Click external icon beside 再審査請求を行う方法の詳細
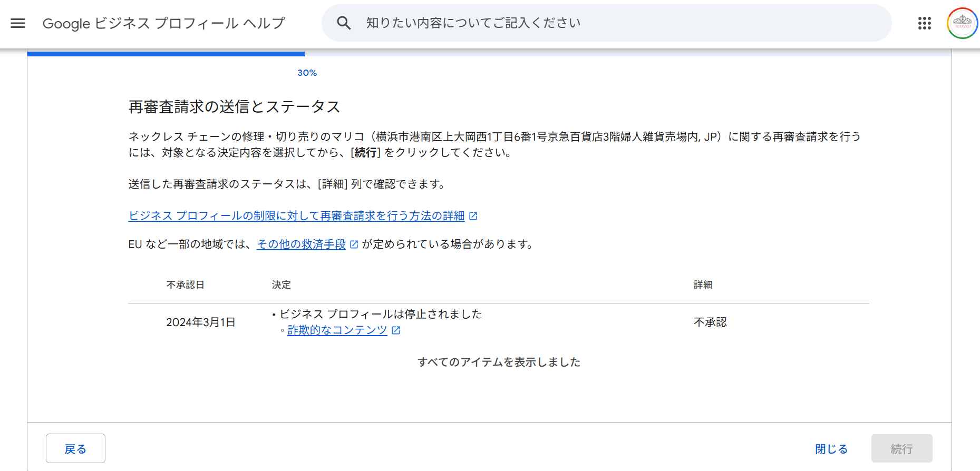This screenshot has height=471, width=980. click(x=473, y=216)
